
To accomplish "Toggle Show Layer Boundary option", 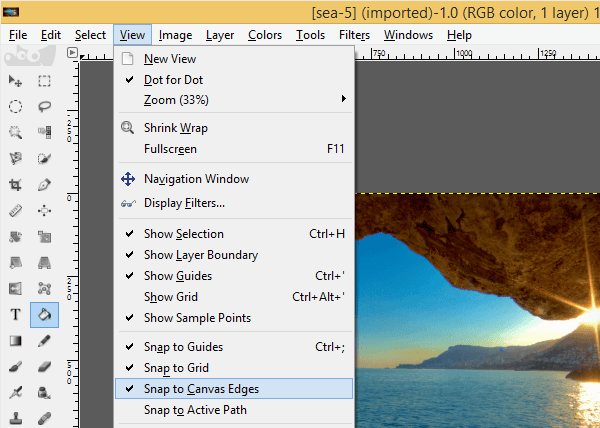I will pos(234,255).
